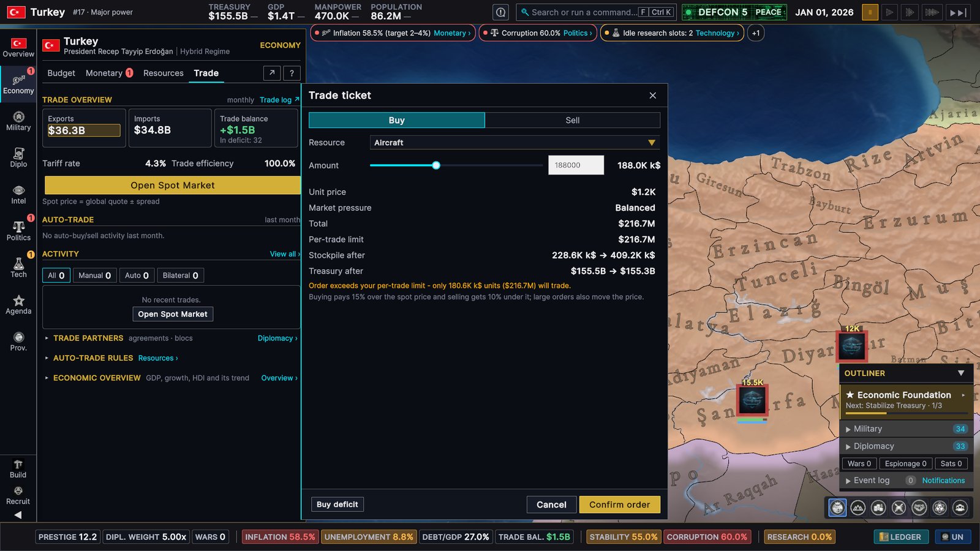Select the political map mode icon
980x551 pixels.
click(837, 507)
